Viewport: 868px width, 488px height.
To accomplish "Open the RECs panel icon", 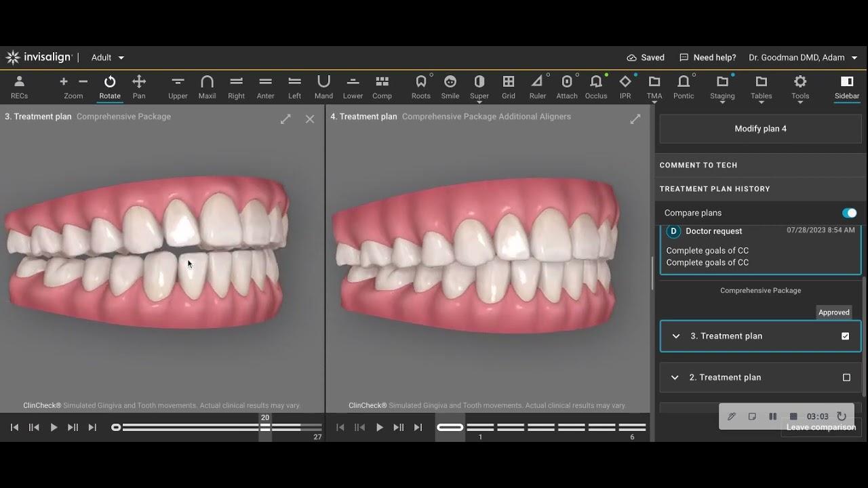I will pos(19,87).
